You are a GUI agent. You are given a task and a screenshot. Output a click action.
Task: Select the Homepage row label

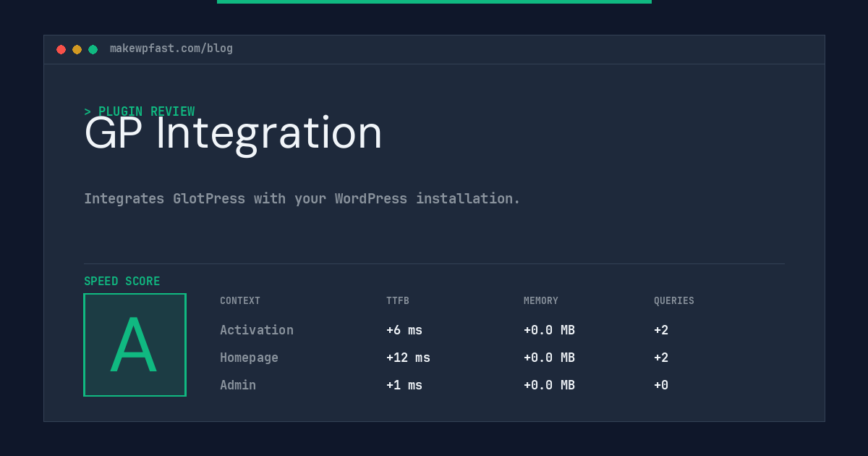tap(249, 358)
